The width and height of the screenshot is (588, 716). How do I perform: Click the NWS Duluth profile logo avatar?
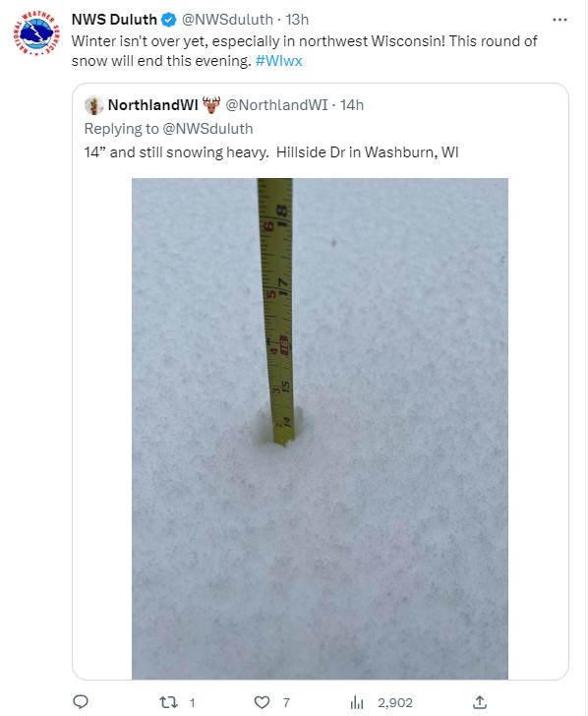tap(36, 33)
